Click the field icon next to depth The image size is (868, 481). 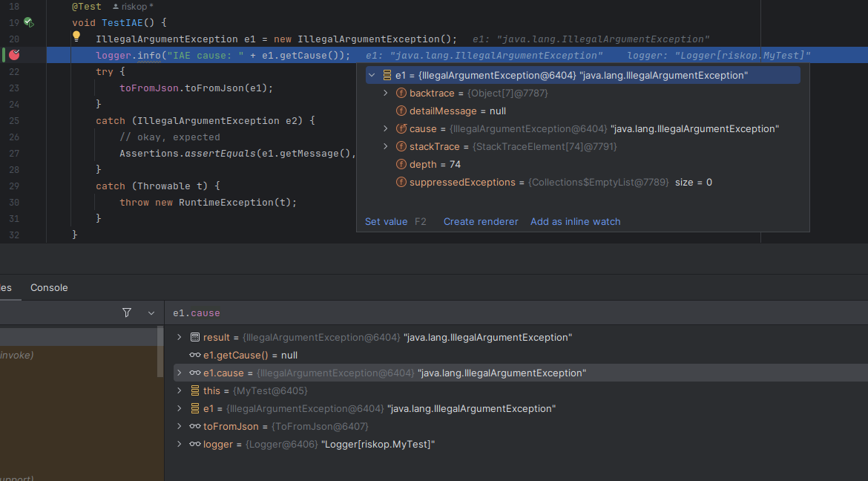pyautogui.click(x=401, y=164)
